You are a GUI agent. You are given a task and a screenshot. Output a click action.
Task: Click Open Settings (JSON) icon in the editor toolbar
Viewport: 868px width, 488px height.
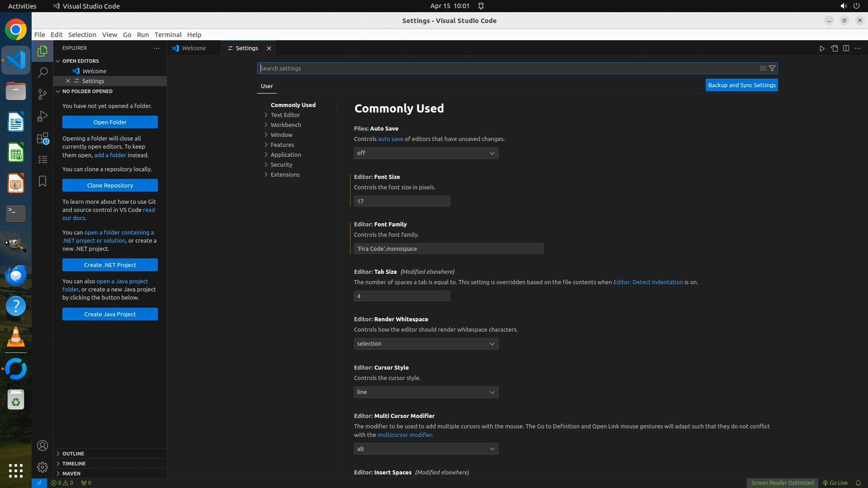pyautogui.click(x=834, y=48)
